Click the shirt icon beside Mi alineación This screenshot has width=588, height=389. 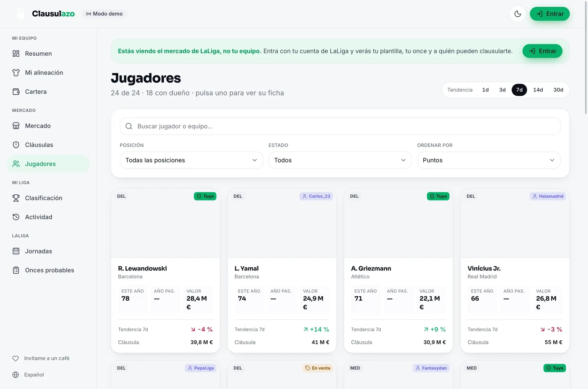coord(16,73)
